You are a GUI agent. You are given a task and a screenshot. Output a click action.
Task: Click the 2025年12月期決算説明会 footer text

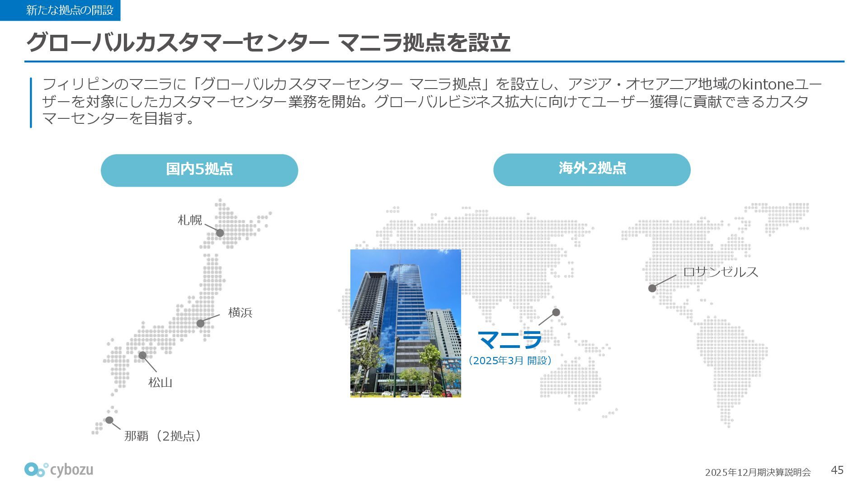coord(758,473)
